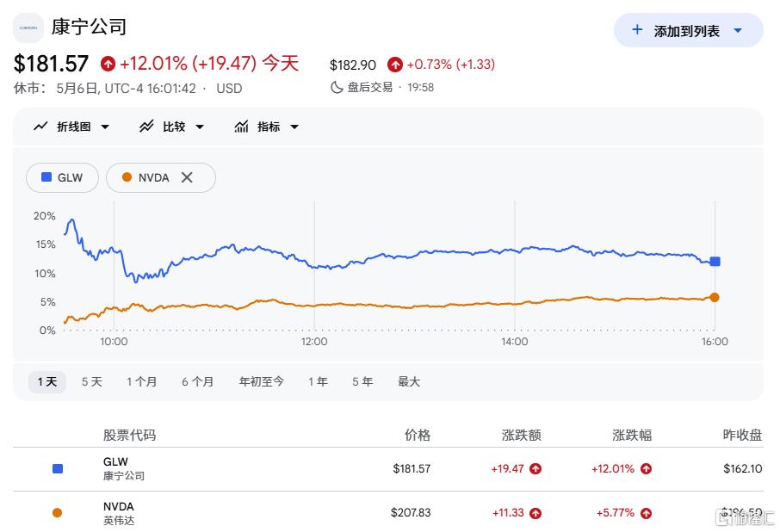
Task: Click the line chart icon beside 折线图
Action: (x=40, y=127)
